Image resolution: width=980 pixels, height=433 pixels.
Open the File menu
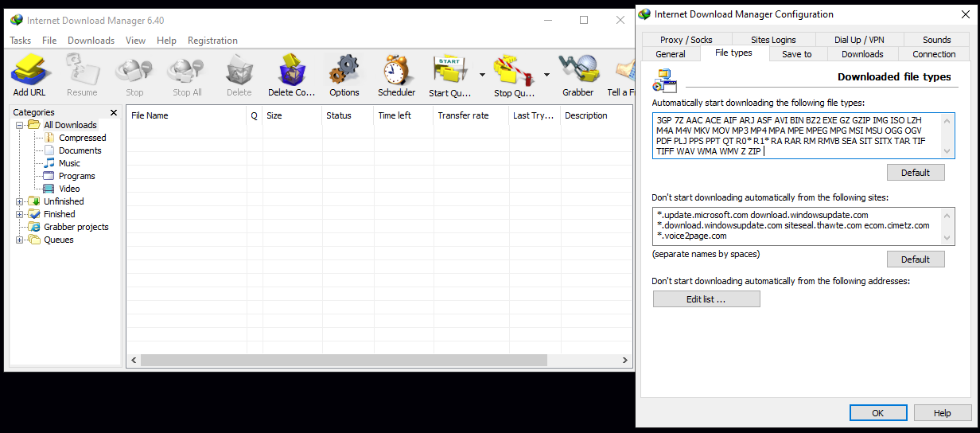[49, 41]
